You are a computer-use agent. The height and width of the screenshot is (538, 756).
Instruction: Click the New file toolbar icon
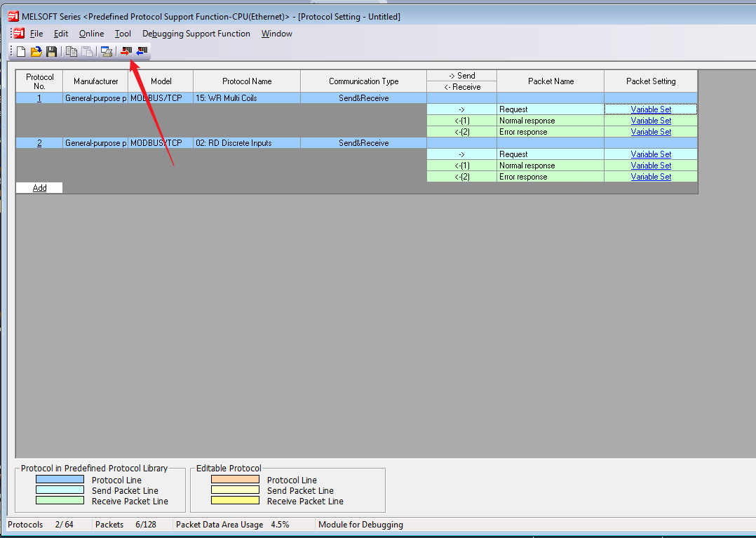pos(21,51)
